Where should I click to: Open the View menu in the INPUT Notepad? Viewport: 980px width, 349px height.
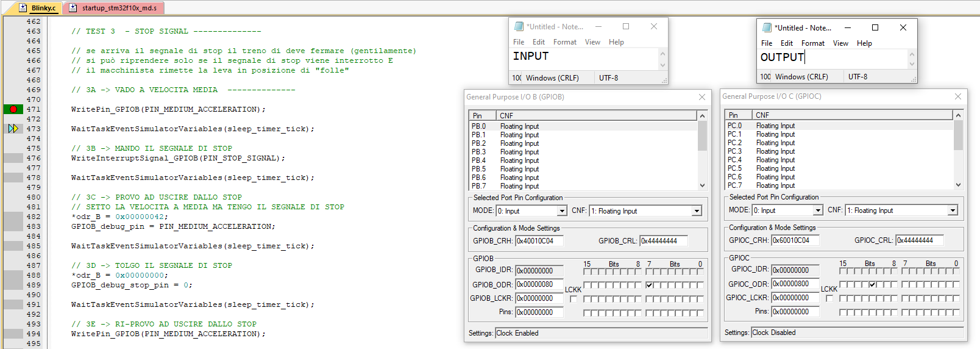click(592, 42)
